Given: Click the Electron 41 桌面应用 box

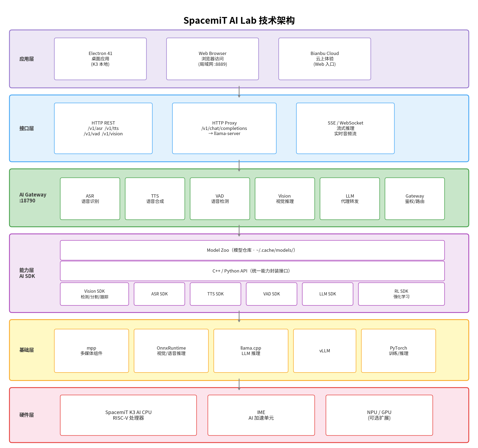Looking at the screenshot, I should pyautogui.click(x=100, y=59).
